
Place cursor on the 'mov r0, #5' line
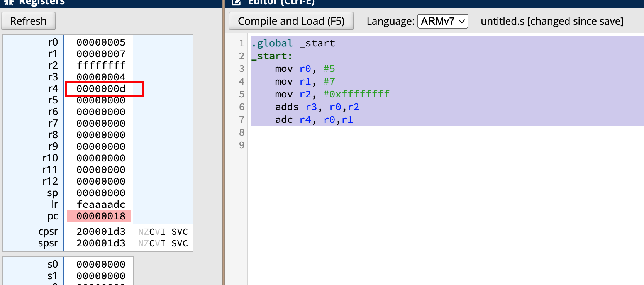[x=305, y=69]
